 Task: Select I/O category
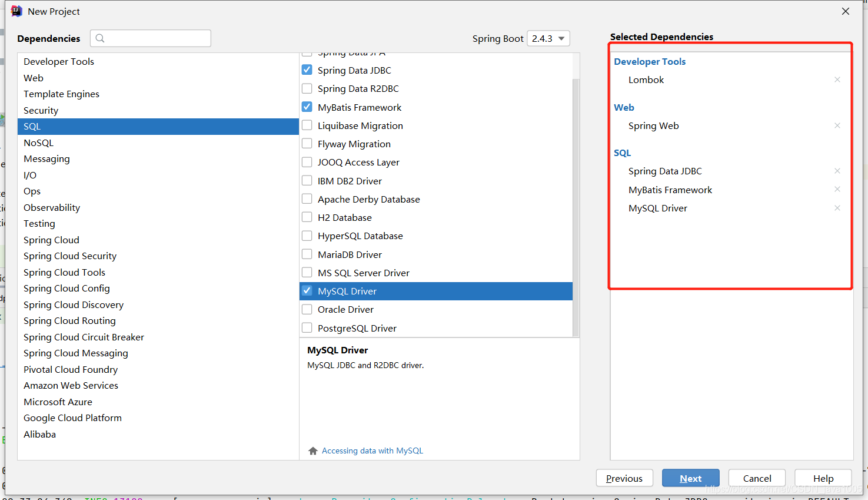click(x=158, y=175)
